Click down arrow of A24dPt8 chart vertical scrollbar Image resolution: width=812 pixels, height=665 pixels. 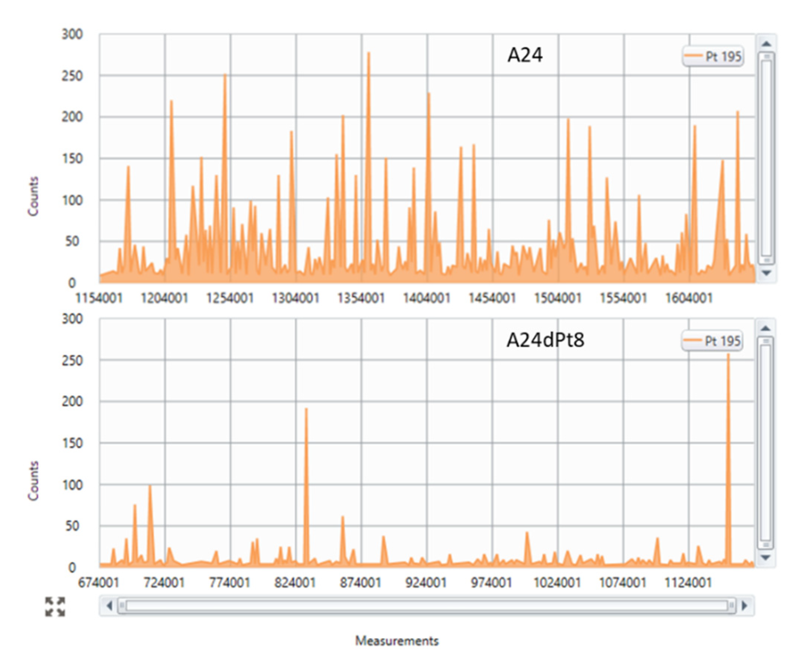[x=765, y=557]
